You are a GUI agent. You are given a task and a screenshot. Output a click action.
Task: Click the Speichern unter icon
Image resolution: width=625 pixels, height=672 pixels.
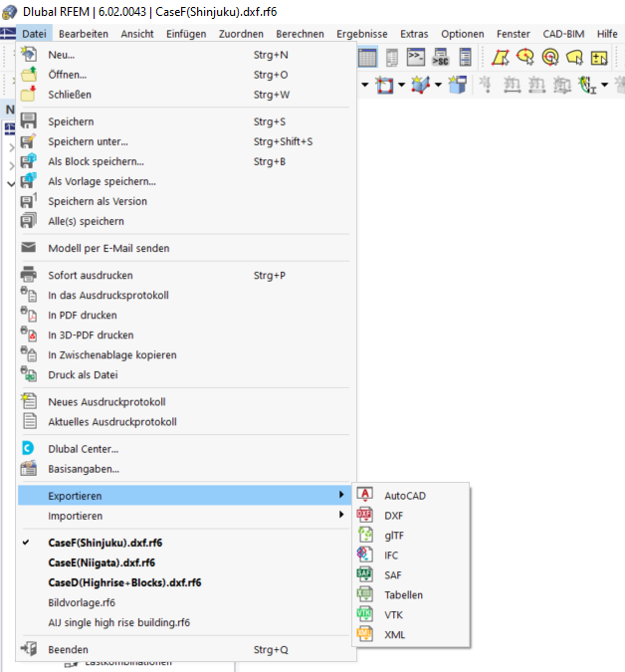[x=29, y=141]
